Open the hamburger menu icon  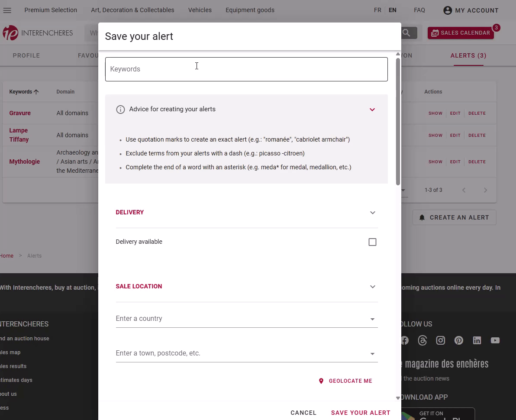7,10
